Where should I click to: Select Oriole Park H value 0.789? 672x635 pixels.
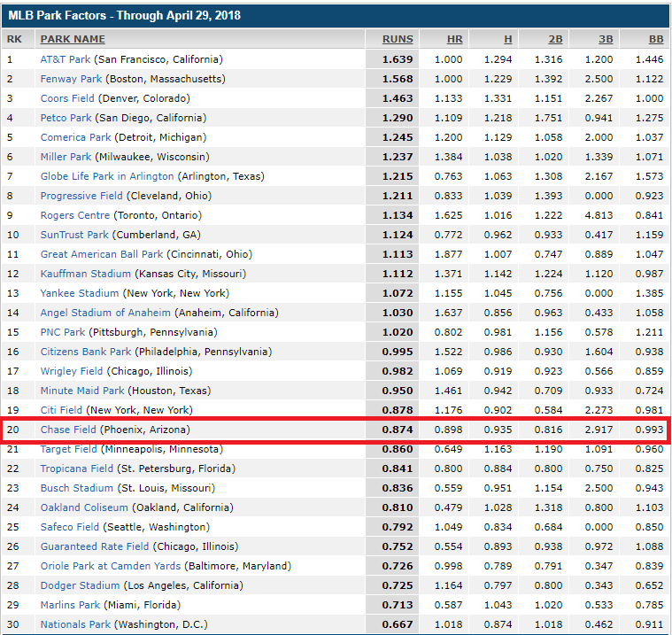pyautogui.click(x=498, y=566)
